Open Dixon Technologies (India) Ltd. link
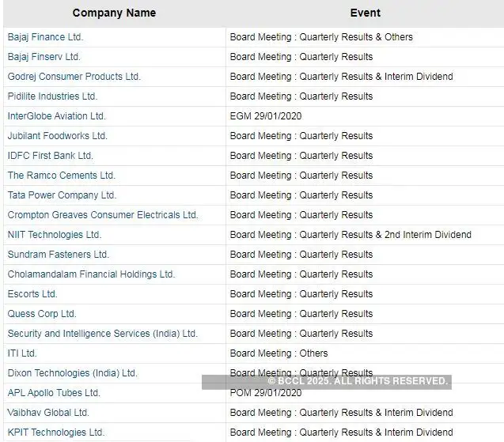Viewport: 504px width, 442px height. 73,373
